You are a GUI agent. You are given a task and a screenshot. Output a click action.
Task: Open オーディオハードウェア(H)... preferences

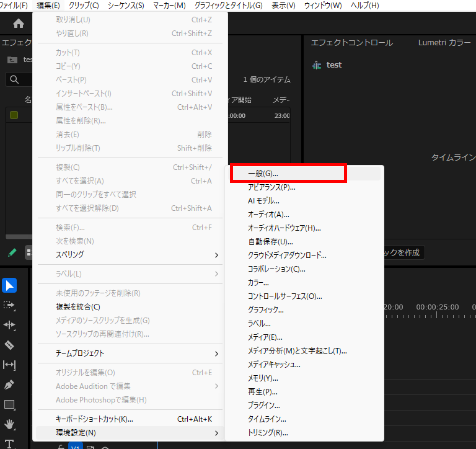pos(304,228)
